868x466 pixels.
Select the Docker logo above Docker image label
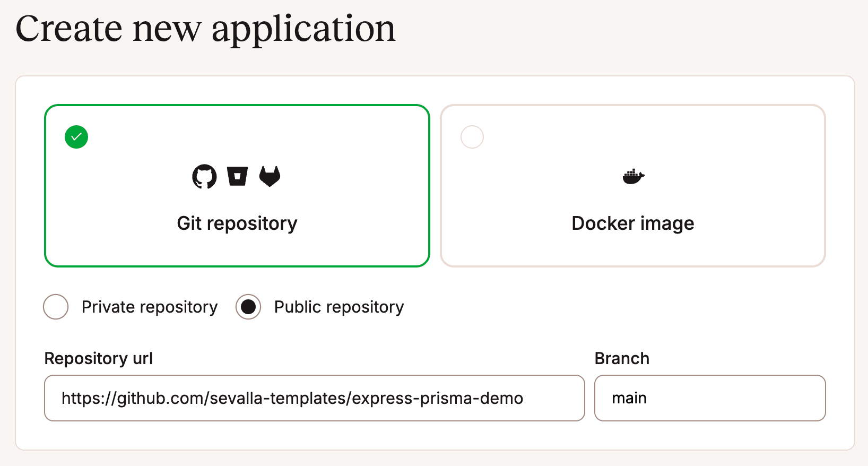[633, 176]
